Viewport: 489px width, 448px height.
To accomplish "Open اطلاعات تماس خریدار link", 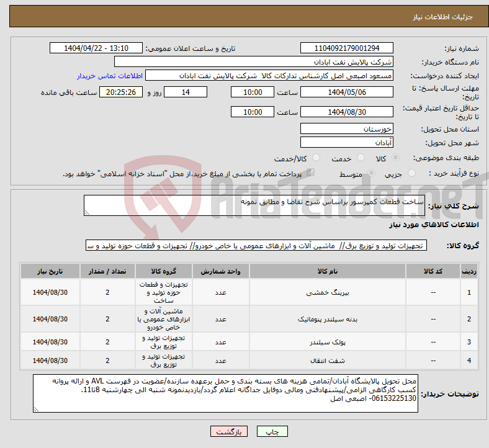I will tap(110, 76).
